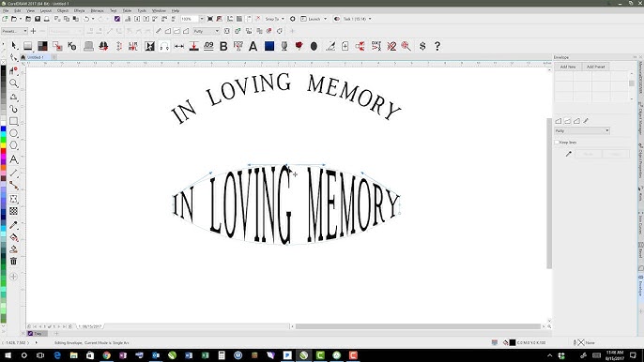Click the Undo arrow icon
Image resolution: width=644 pixels, height=362 pixels.
86,19
